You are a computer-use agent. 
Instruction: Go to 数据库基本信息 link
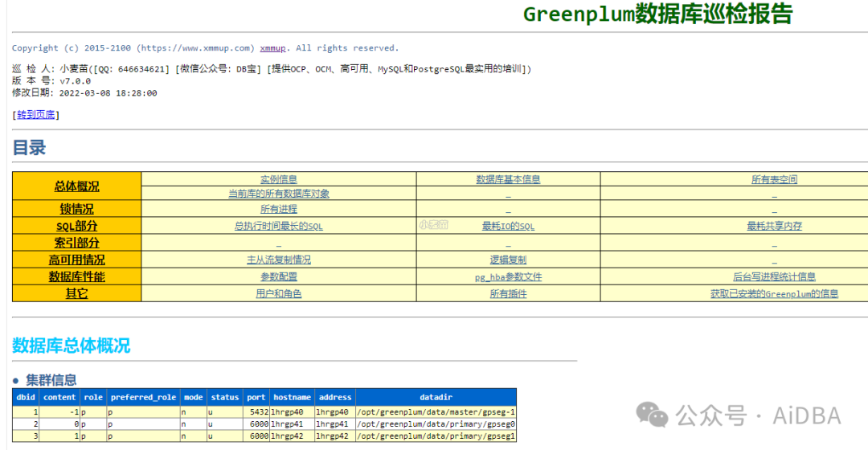pyautogui.click(x=508, y=179)
